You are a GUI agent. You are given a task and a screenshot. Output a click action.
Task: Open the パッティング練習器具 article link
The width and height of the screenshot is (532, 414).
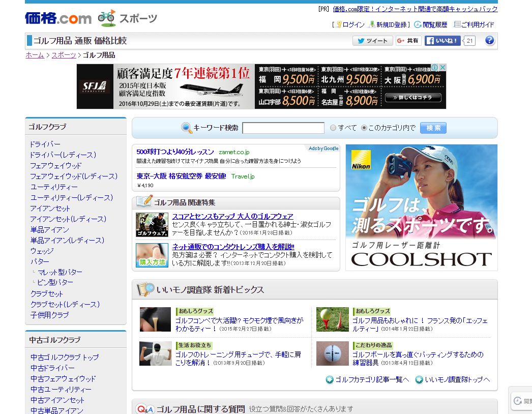coord(418,359)
